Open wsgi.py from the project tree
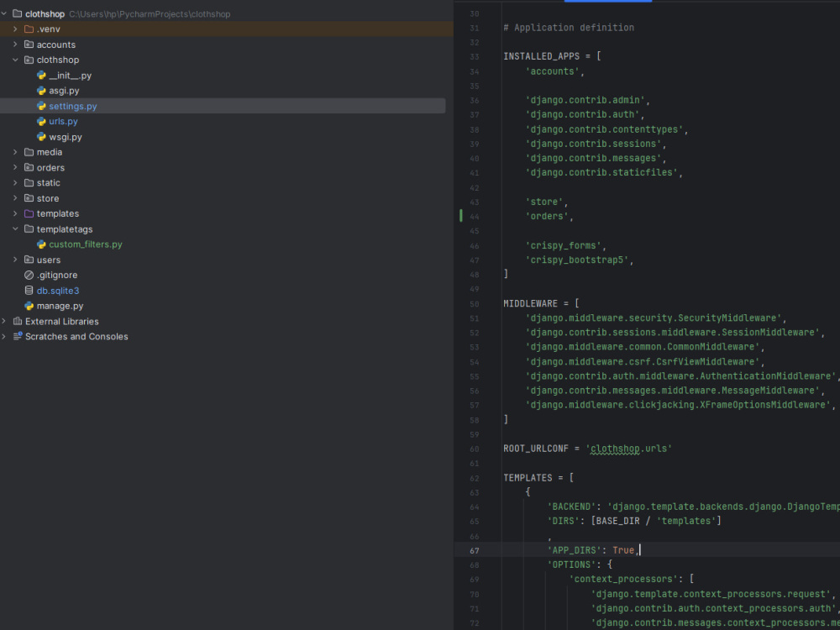 coord(66,137)
